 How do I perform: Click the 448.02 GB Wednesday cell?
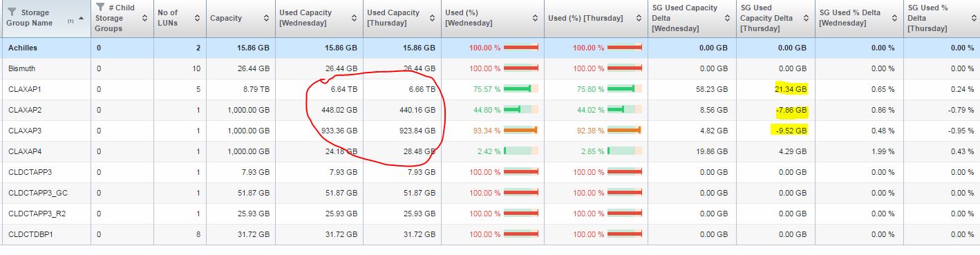(339, 111)
